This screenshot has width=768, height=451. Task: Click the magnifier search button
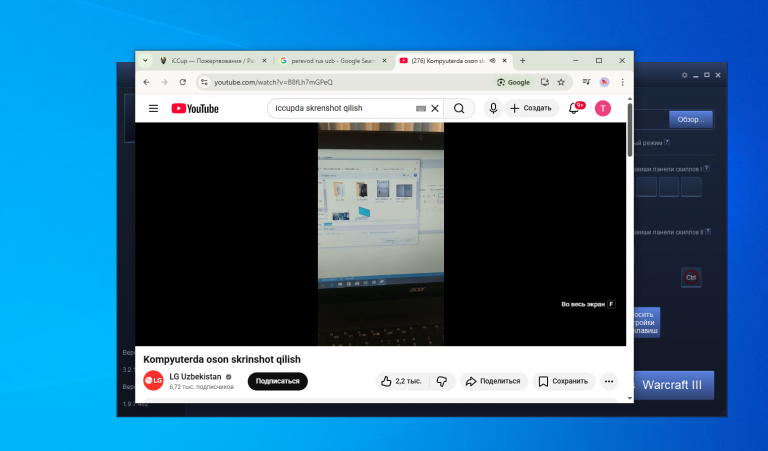(459, 108)
